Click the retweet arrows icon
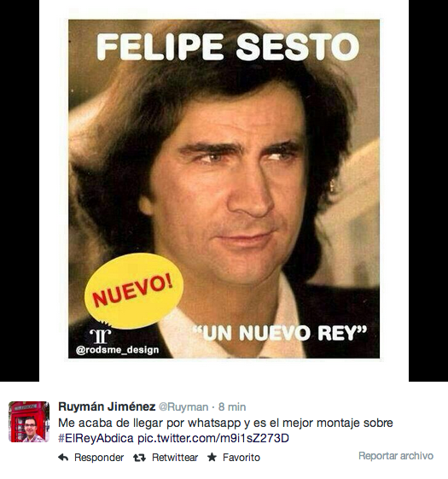448x479 pixels. click(x=139, y=458)
